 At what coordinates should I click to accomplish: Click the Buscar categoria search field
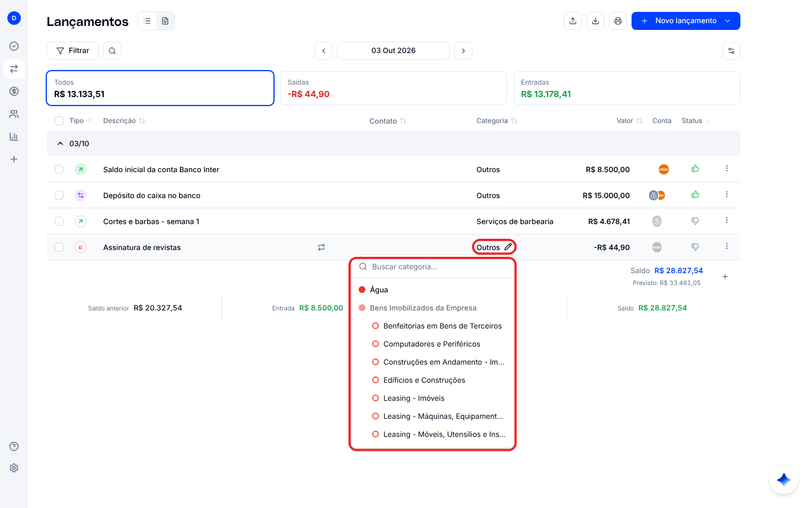click(x=433, y=267)
